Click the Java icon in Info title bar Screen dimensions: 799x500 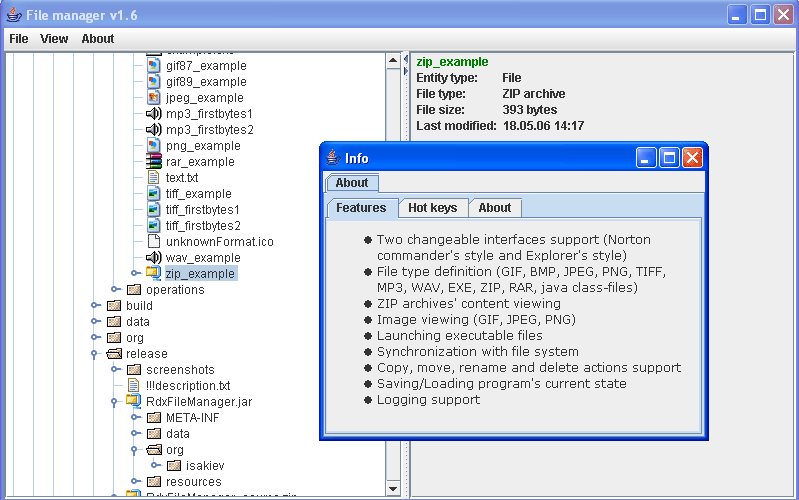pyautogui.click(x=333, y=158)
